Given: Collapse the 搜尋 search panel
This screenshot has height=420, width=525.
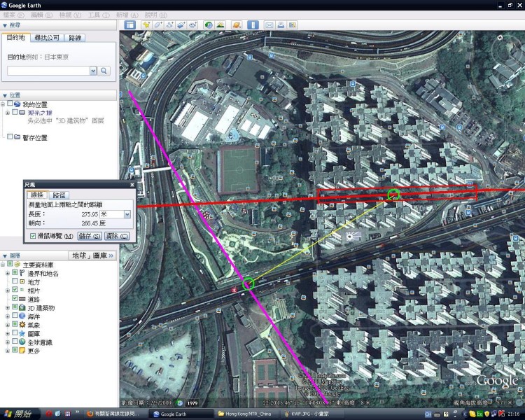Looking at the screenshot, I should coord(5,24).
